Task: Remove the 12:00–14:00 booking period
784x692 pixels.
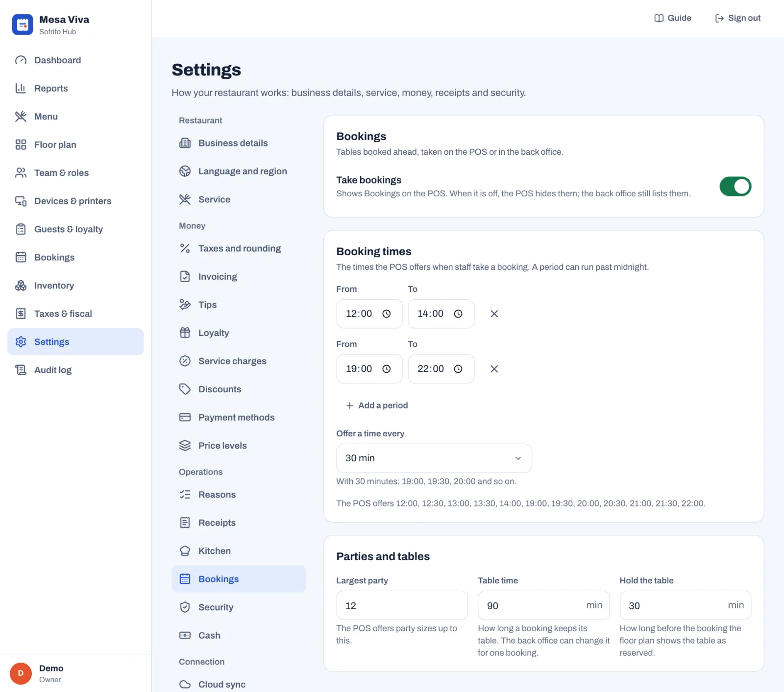Action: (494, 314)
